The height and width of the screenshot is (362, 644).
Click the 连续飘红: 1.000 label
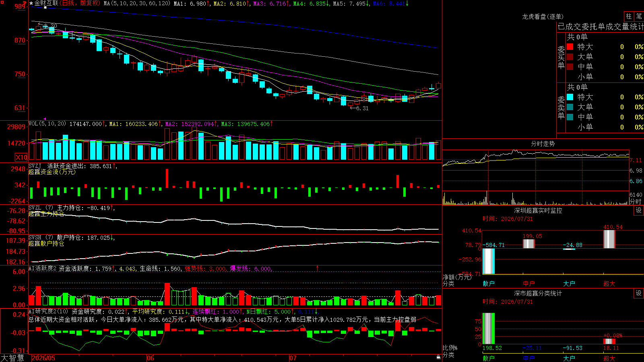(x=216, y=311)
